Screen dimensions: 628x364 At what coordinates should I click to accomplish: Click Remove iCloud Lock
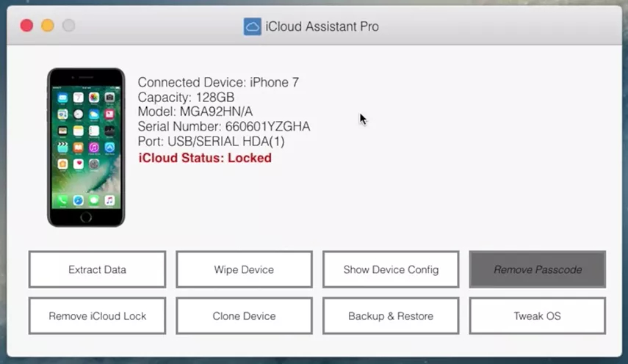(97, 316)
